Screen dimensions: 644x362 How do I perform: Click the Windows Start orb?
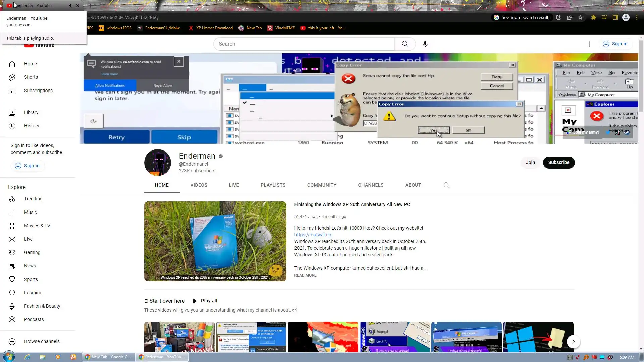(x=9, y=357)
